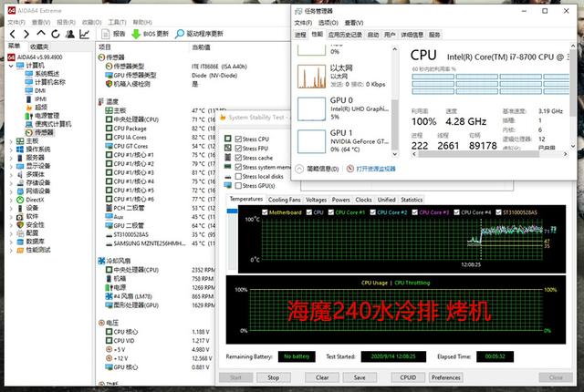
Task: Click the up arrow navigation icon
Action: (41, 34)
